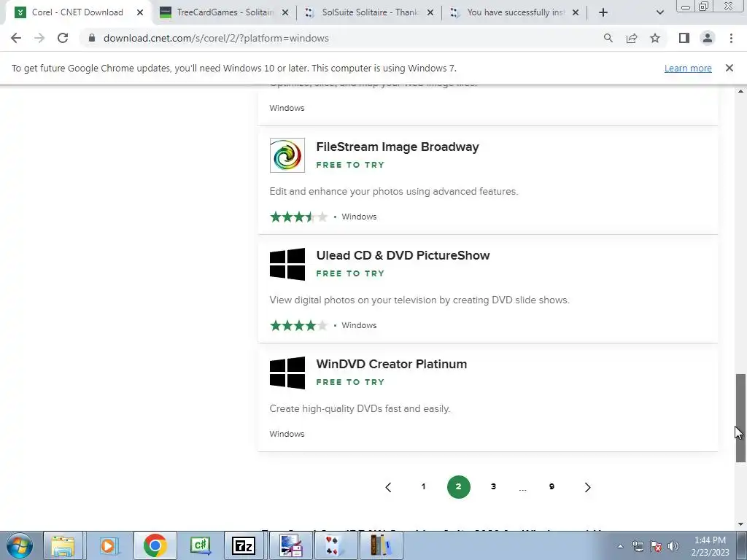Switch to 'You have successfully installed' tab

click(516, 12)
